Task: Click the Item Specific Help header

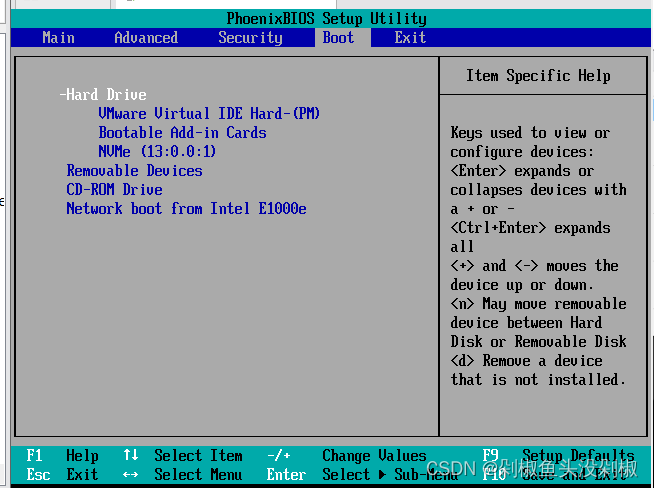Action: coord(538,76)
